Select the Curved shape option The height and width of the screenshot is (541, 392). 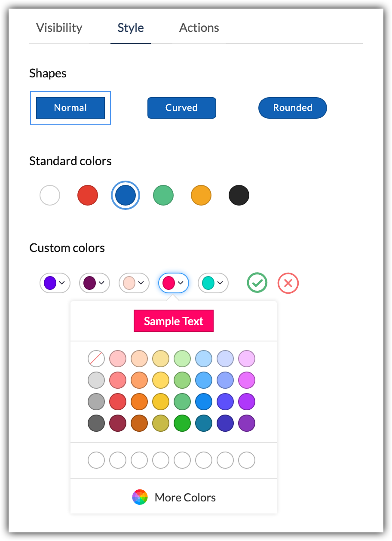tap(181, 108)
